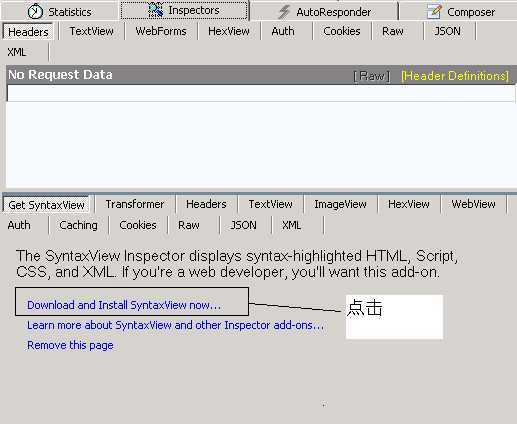Click the Statistics stopwatch icon
517x424 pixels.
[35, 11]
